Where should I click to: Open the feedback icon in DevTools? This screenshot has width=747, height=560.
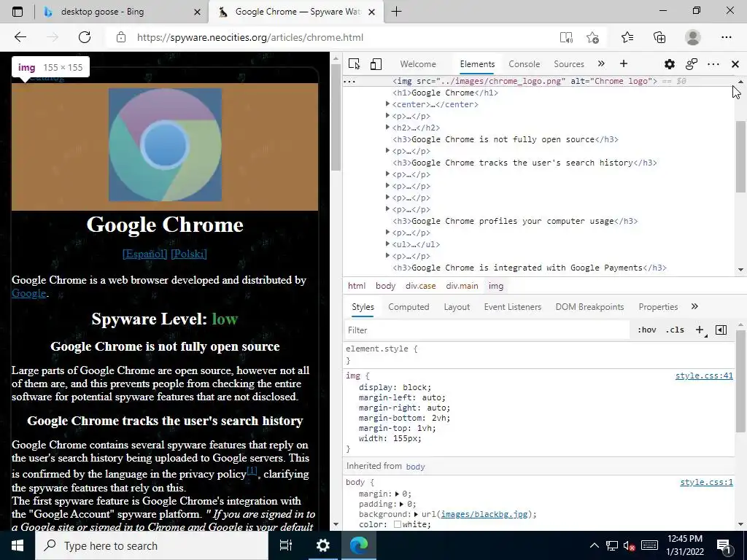click(692, 64)
